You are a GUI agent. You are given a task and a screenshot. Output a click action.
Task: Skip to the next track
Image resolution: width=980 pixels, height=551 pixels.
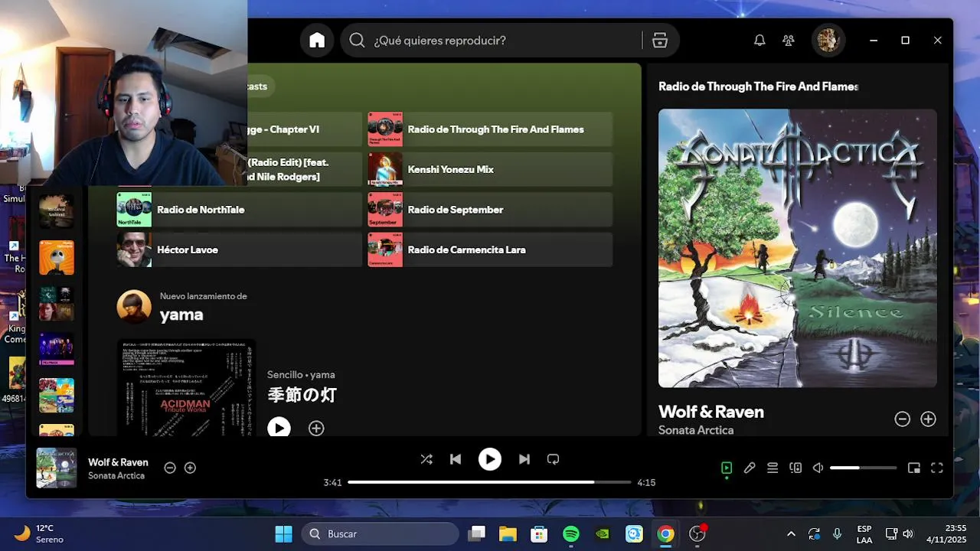pos(524,459)
